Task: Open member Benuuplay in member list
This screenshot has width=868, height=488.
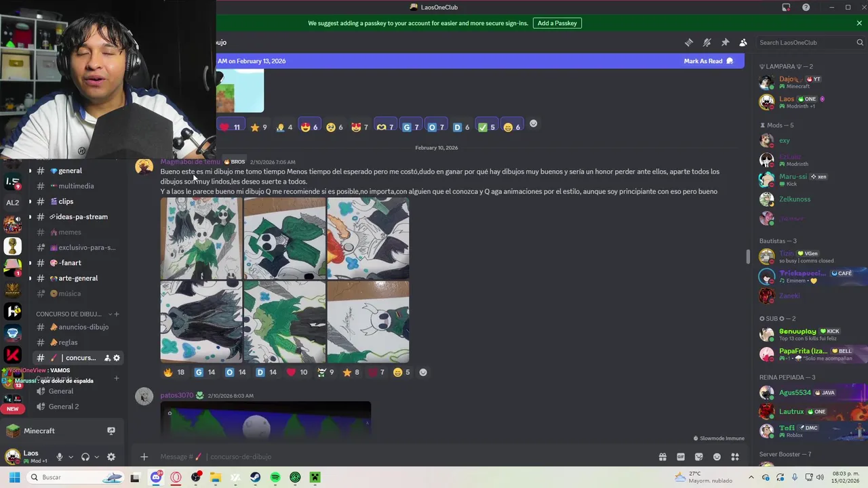Action: pyautogui.click(x=810, y=334)
